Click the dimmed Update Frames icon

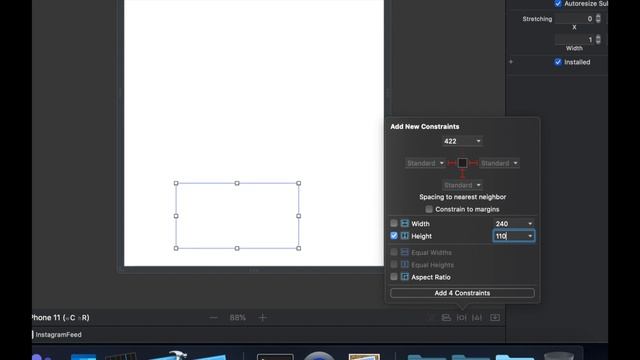pos(431,318)
